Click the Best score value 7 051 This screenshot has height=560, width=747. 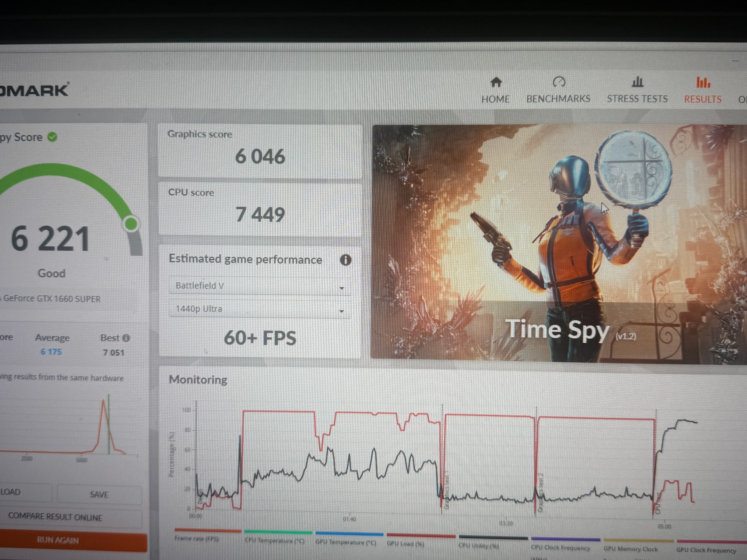click(x=113, y=353)
